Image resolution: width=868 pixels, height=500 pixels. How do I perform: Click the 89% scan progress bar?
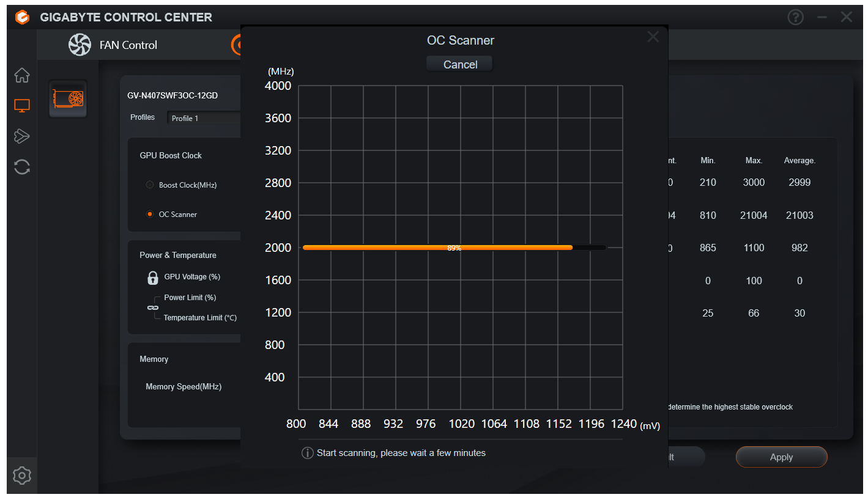pos(454,248)
